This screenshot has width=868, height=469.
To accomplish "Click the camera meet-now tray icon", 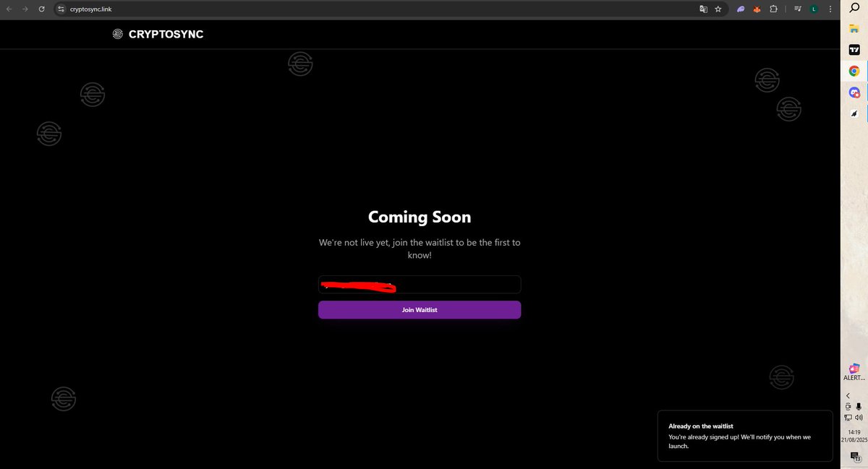I will point(848,407).
